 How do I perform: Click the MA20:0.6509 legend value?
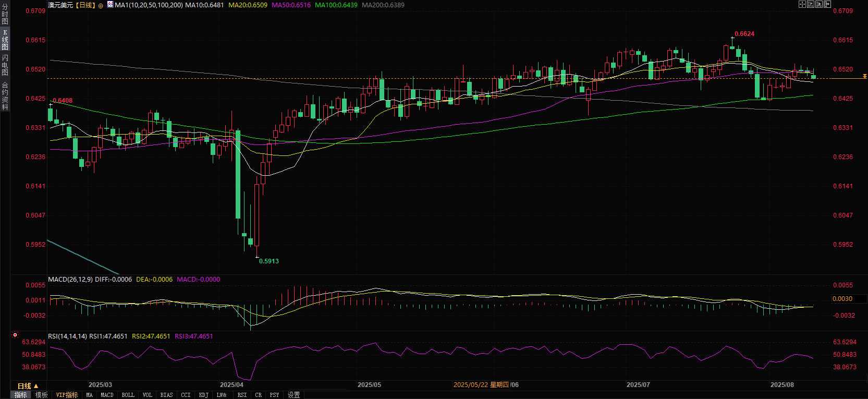248,5
